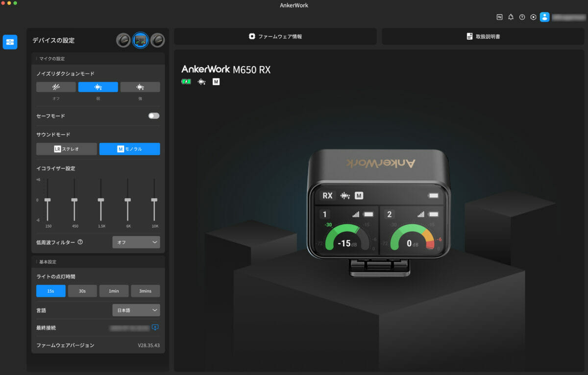Open notifications bell
The image size is (588, 375).
coord(511,17)
